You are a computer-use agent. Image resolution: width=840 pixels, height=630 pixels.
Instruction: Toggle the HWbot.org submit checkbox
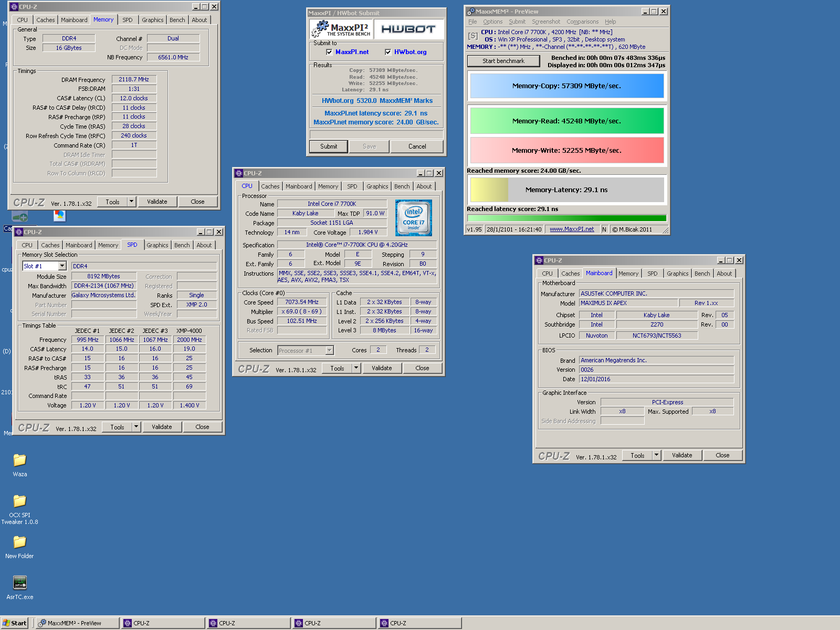click(388, 52)
